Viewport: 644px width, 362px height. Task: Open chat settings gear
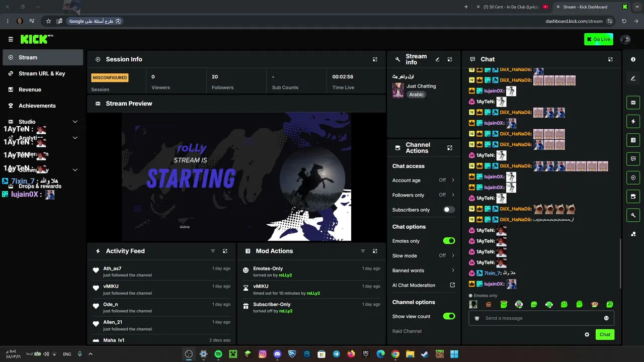click(587, 334)
